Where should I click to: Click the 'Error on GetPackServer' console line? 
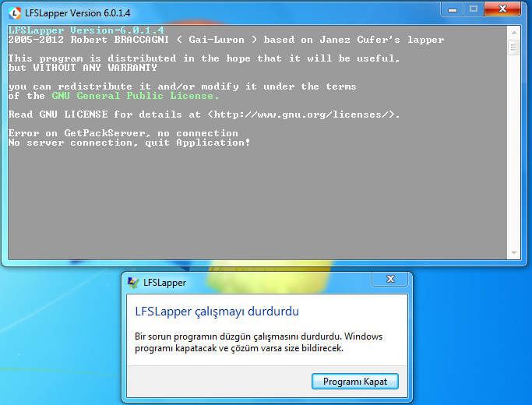[x=123, y=133]
